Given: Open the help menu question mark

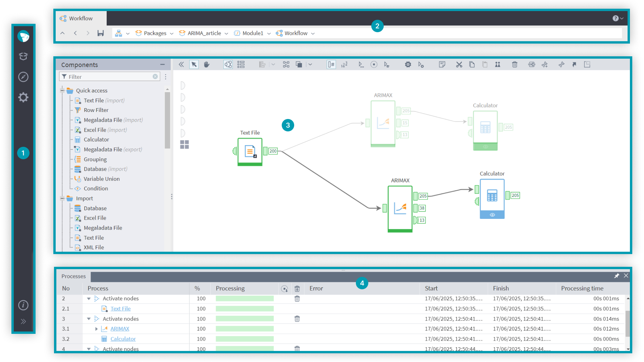Looking at the screenshot, I should [618, 18].
